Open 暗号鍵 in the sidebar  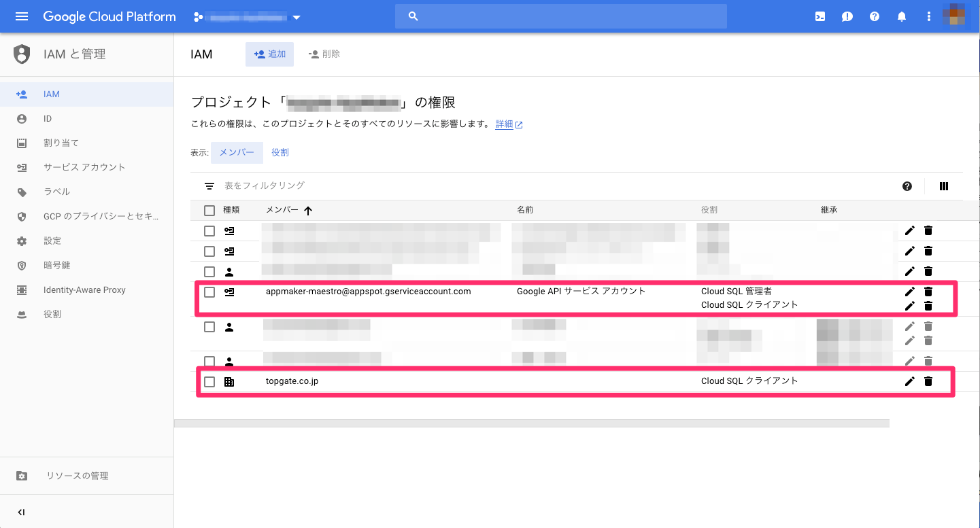pyautogui.click(x=87, y=265)
